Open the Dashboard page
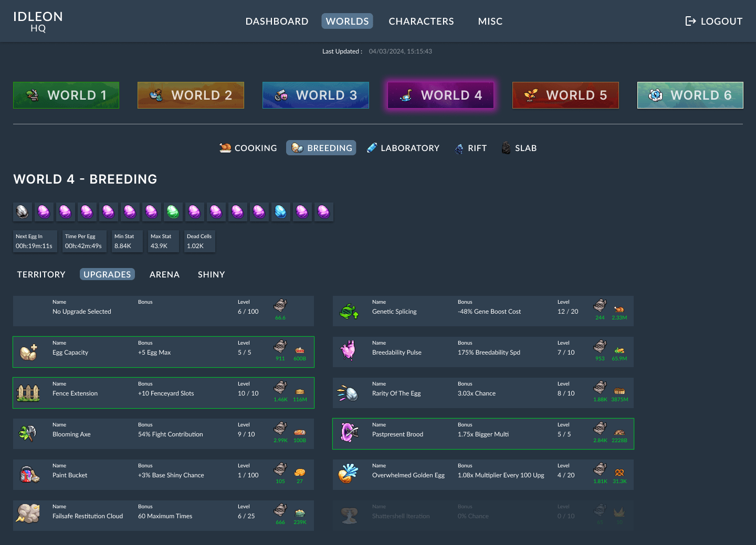 coord(277,21)
